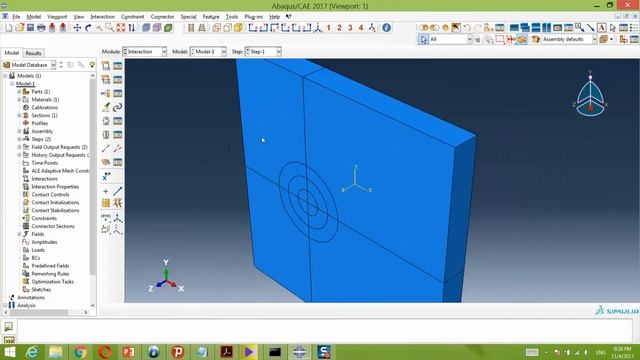Open Internet Explorer from the taskbar

32,352
